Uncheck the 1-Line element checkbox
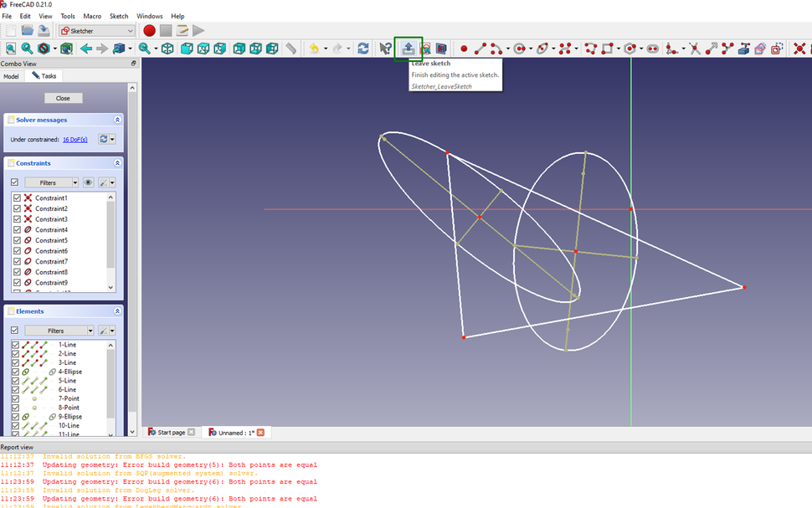 pos(16,345)
